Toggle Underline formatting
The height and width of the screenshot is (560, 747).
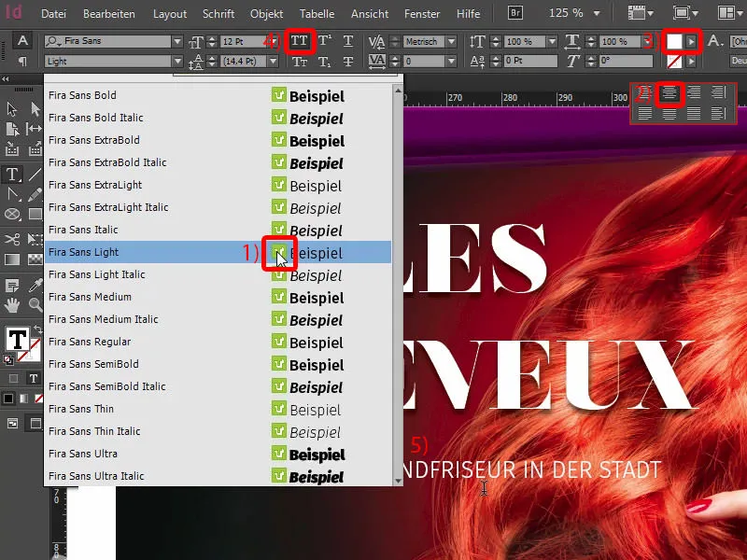tap(348, 41)
